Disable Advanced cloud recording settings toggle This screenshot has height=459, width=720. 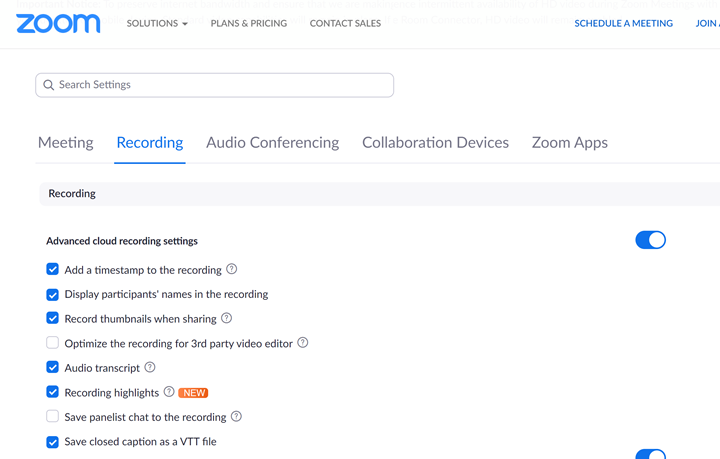(x=650, y=240)
